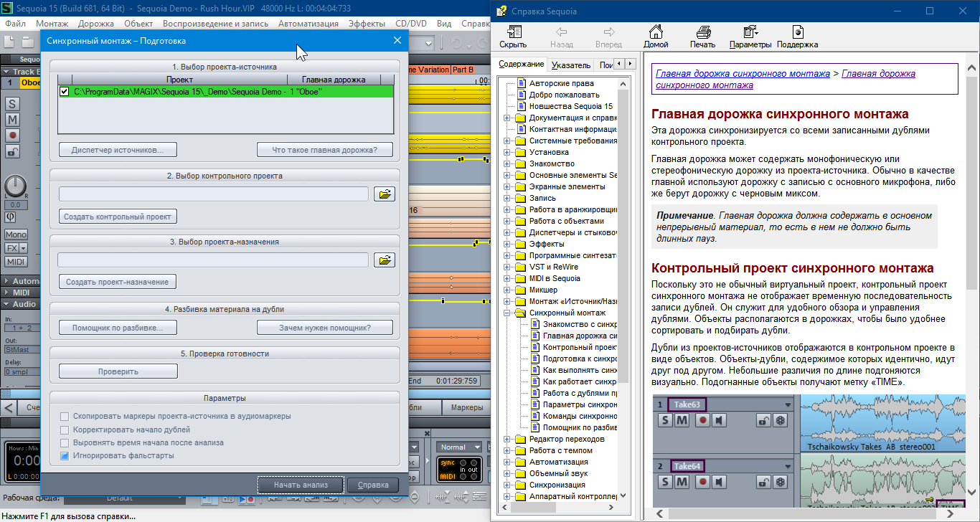The image size is (980, 522).
Task: Collapse the Синхронный монтаж tree node
Action: coord(507,313)
